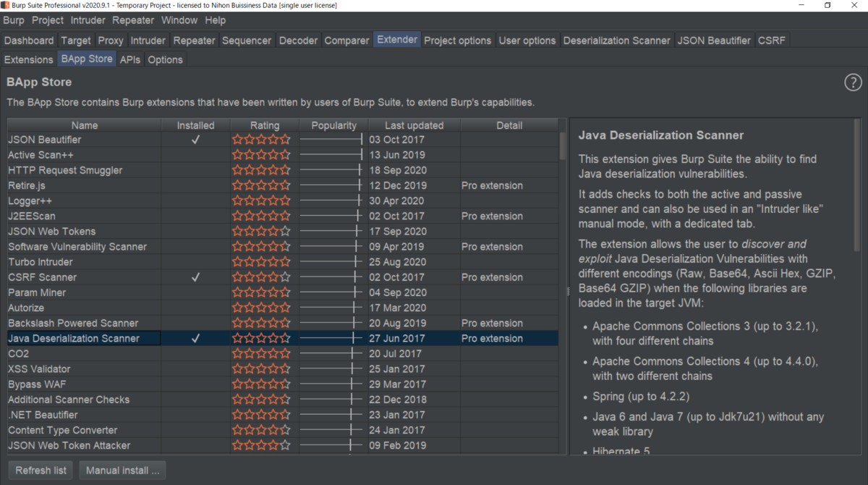Select the Autorize extension row
The image size is (868, 485).
click(283, 308)
